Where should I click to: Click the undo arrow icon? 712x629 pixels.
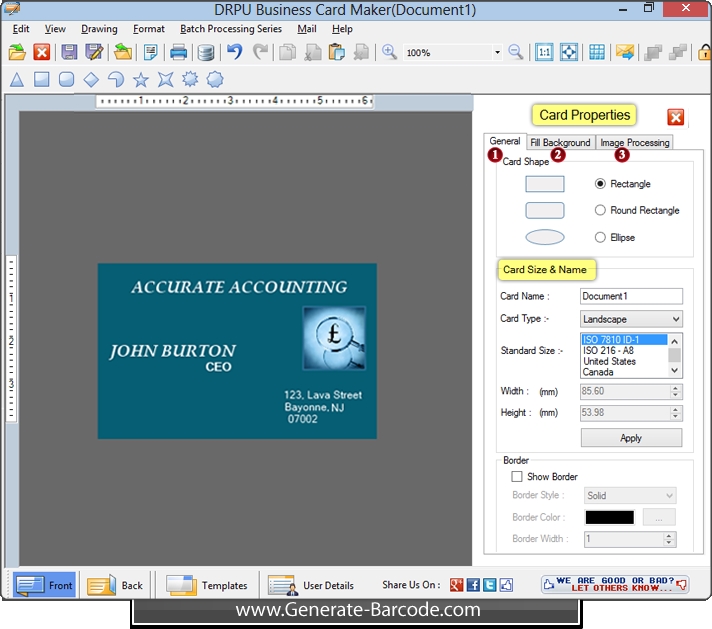(234, 52)
